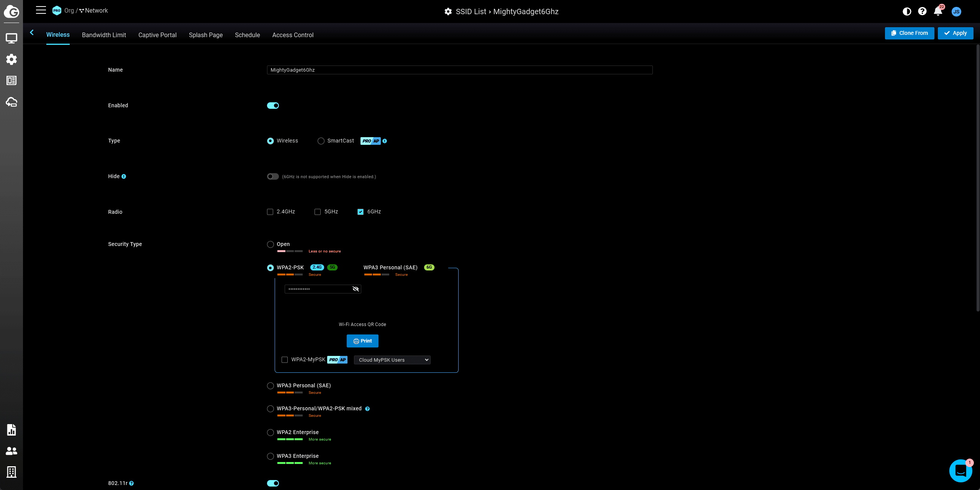Screen dimensions: 980x490
Task: Open the cloud sidebar icon
Action: 11,102
